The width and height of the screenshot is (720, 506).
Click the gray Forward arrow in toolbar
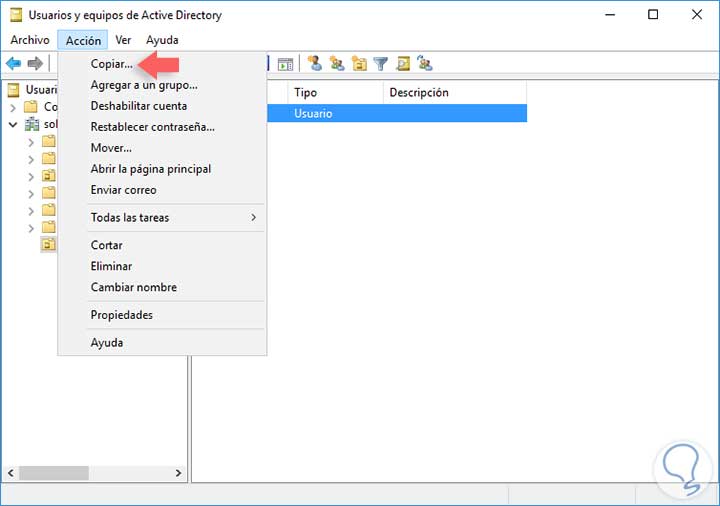click(x=35, y=63)
